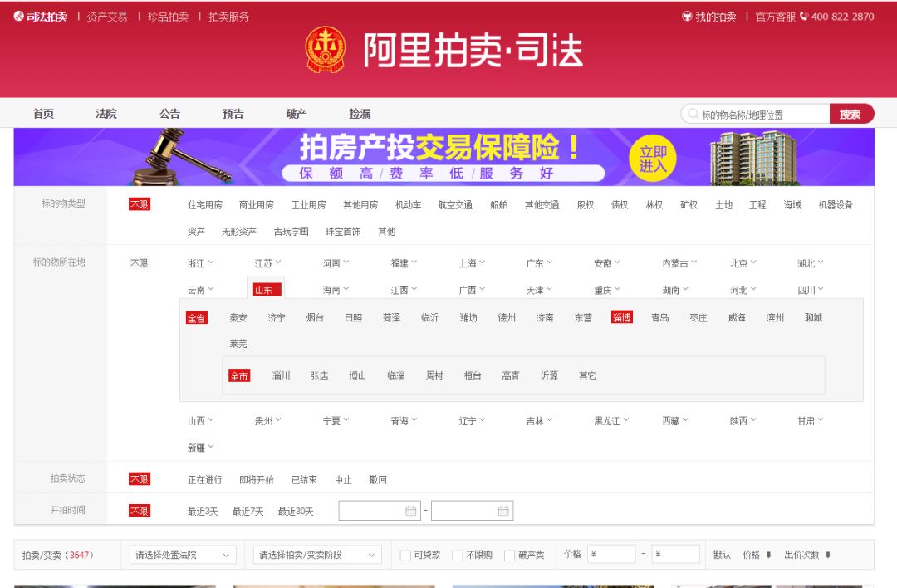Click the 我的拍卖 icon

[687, 17]
